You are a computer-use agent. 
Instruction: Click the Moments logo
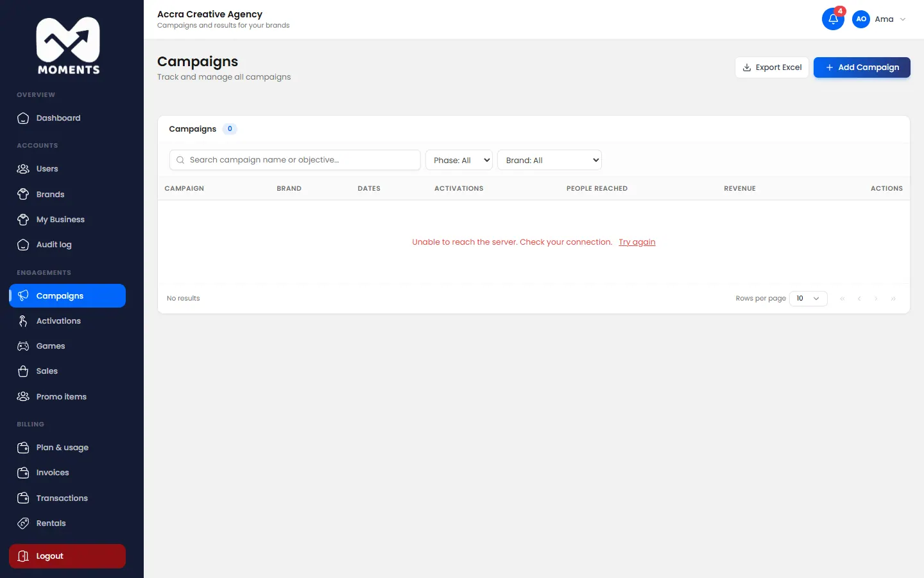(x=68, y=46)
